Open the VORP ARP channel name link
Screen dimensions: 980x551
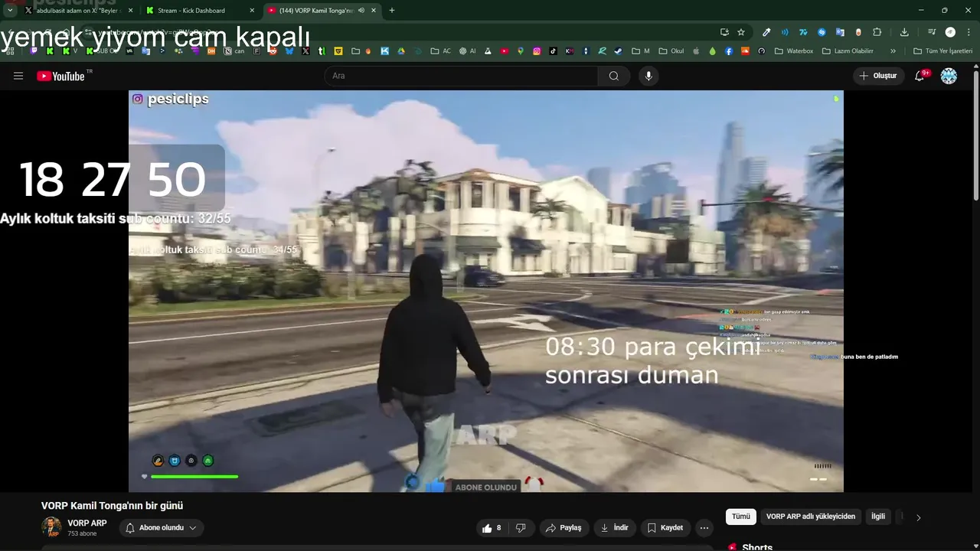click(87, 523)
